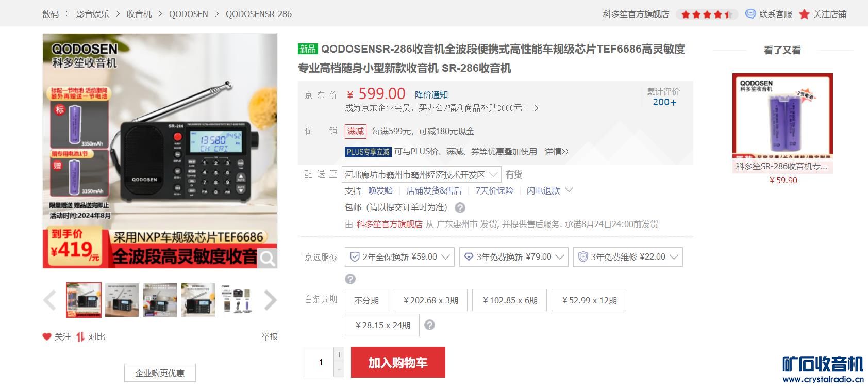Show next thumbnails with right gallery arrow
Screen dimensions: 868x386
tap(271, 300)
